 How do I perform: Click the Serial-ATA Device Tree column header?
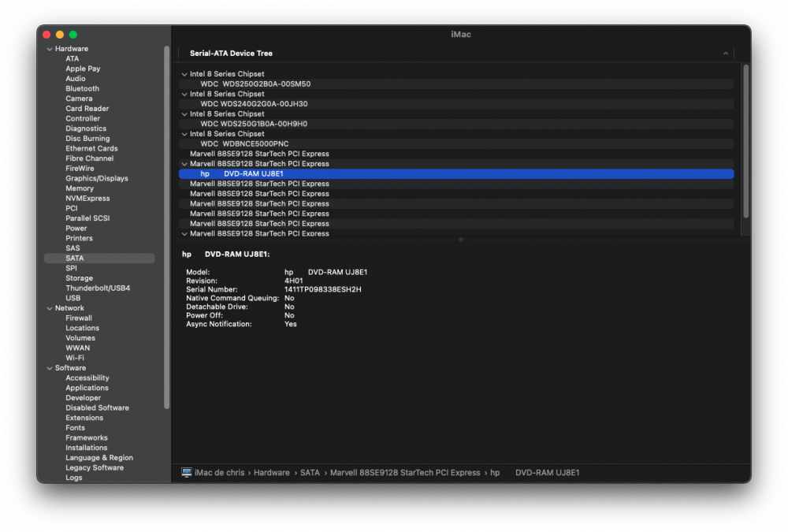(456, 54)
